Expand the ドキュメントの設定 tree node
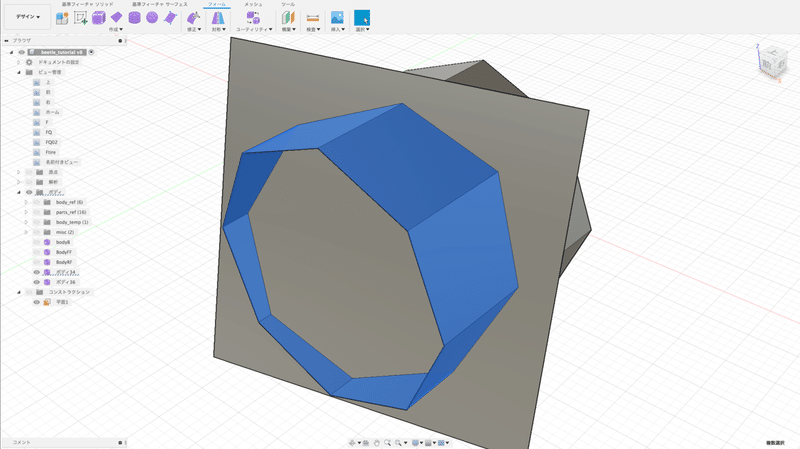Screen dimensions: 800x449 pyautogui.click(x=19, y=62)
